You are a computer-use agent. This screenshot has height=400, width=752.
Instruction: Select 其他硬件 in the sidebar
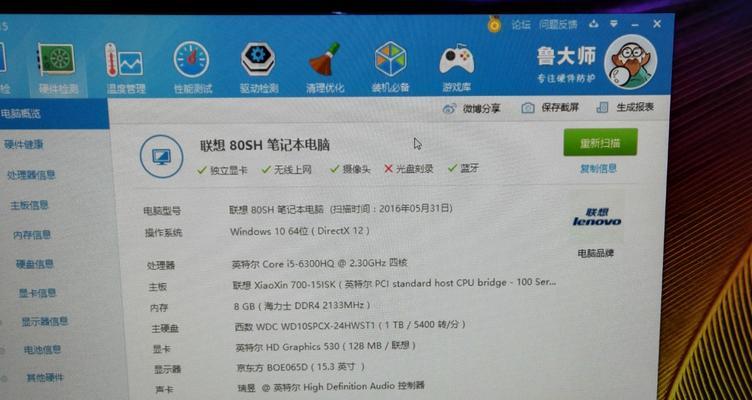45,377
